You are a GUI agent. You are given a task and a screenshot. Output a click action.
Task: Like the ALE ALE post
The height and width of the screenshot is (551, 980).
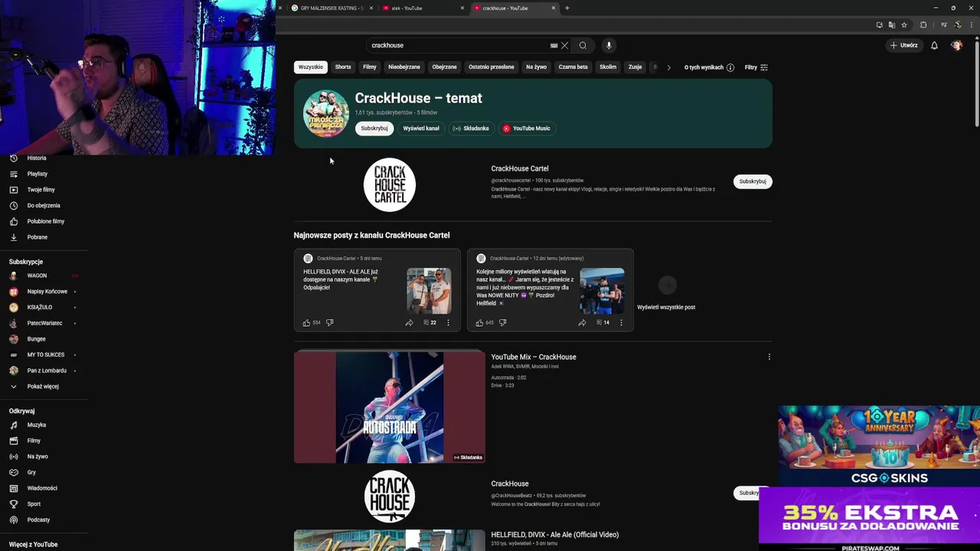tap(306, 323)
